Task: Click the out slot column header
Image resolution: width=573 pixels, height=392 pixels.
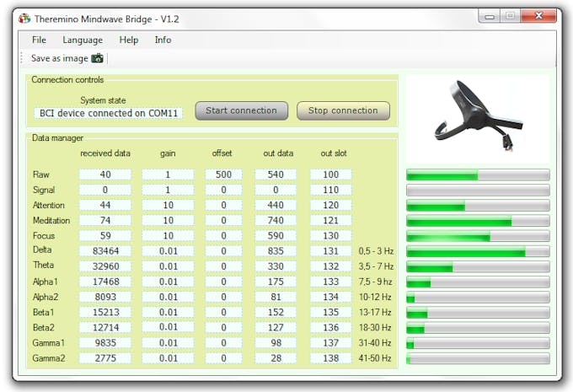Action: [x=334, y=153]
